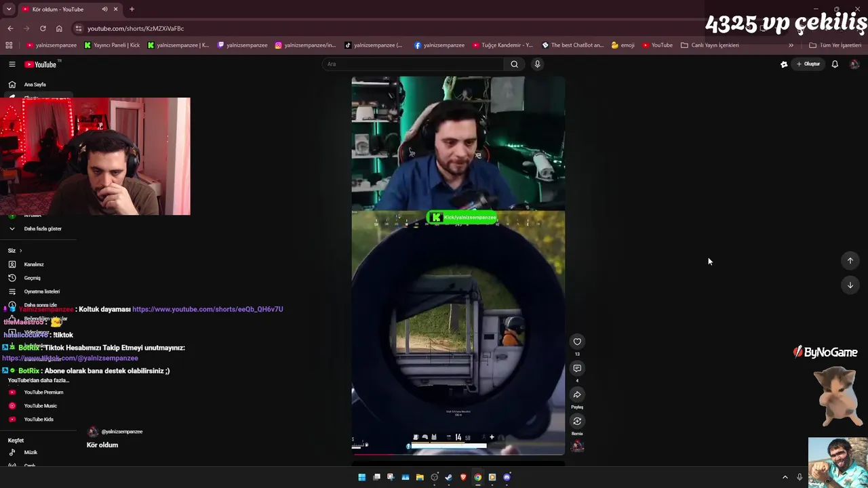Open the account avatar menu
Image resolution: width=868 pixels, height=488 pixels.
[x=854, y=64]
